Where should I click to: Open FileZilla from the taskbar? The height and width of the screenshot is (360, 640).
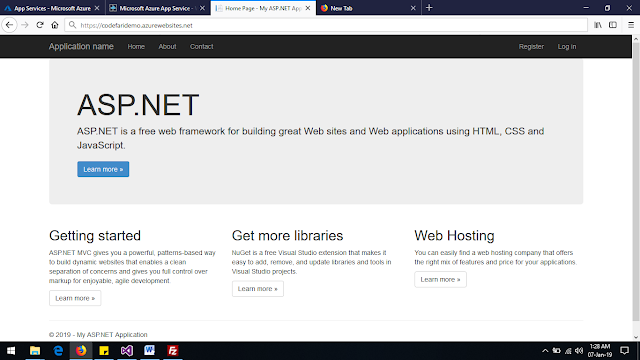click(x=173, y=351)
